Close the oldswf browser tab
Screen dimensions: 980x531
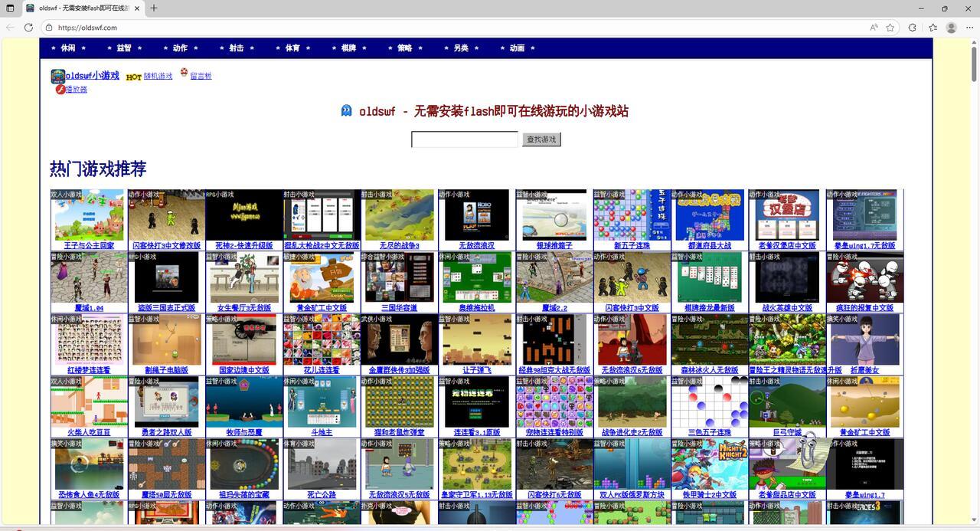[138, 8]
